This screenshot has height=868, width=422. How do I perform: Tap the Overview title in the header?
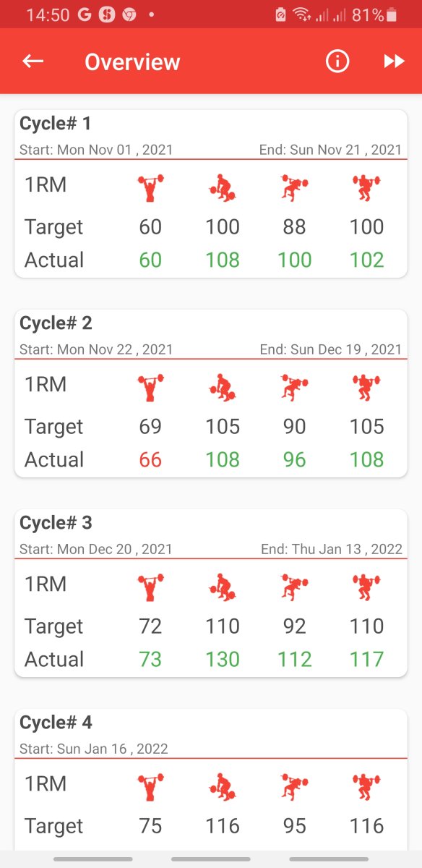132,61
